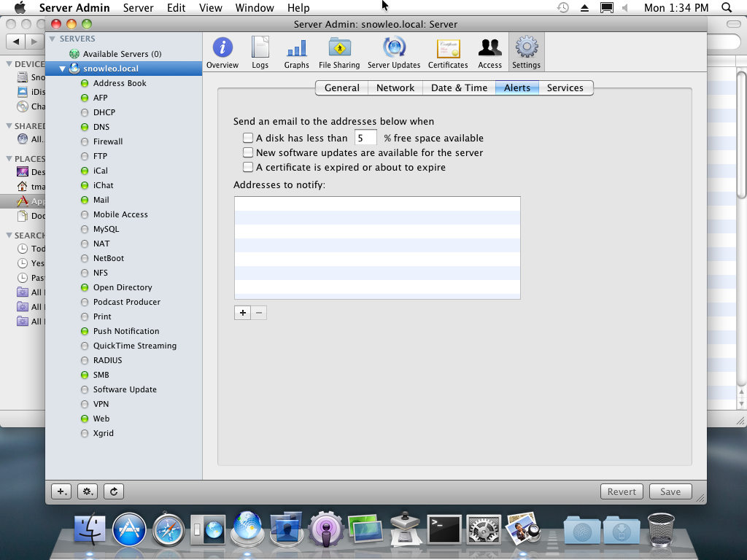The width and height of the screenshot is (747, 560).
Task: Click the add server plus button
Action: (x=61, y=491)
